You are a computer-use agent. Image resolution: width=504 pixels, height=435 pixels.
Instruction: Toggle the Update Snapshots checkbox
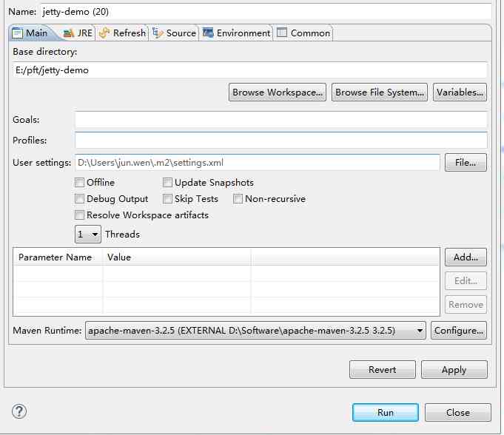tap(167, 183)
